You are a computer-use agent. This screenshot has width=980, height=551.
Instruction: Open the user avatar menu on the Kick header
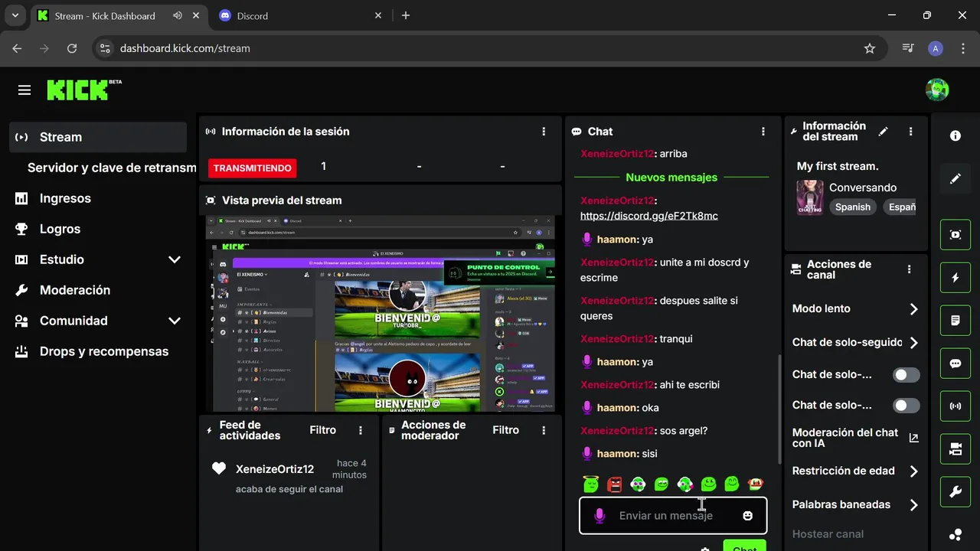(937, 90)
